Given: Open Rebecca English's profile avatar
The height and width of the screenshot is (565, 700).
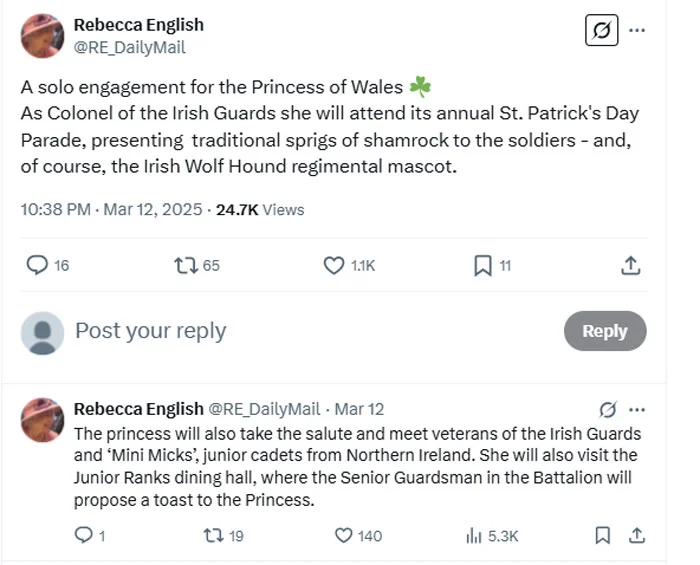Looking at the screenshot, I should click(x=43, y=36).
